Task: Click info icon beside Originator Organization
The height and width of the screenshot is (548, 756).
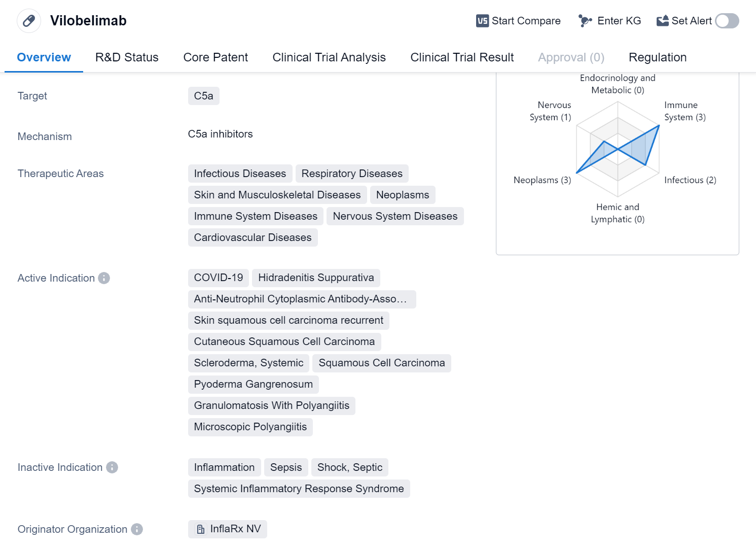Action: tap(137, 529)
